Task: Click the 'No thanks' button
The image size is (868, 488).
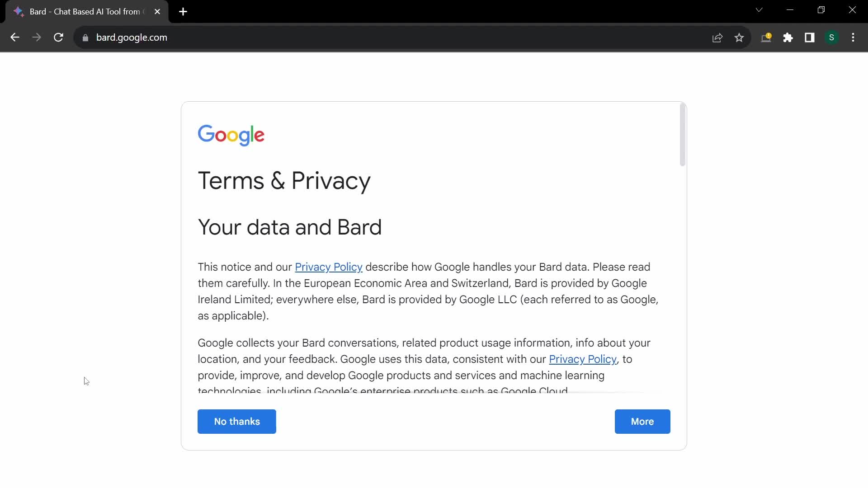Action: 237,421
